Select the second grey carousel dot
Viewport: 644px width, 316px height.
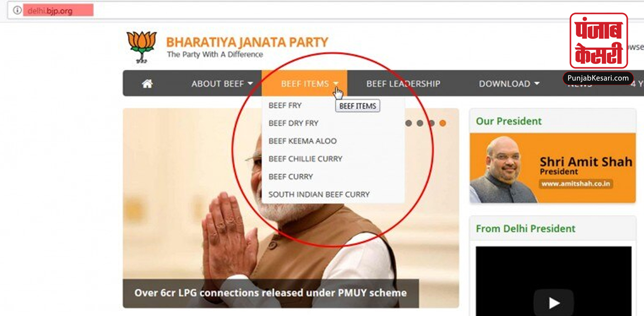click(420, 123)
